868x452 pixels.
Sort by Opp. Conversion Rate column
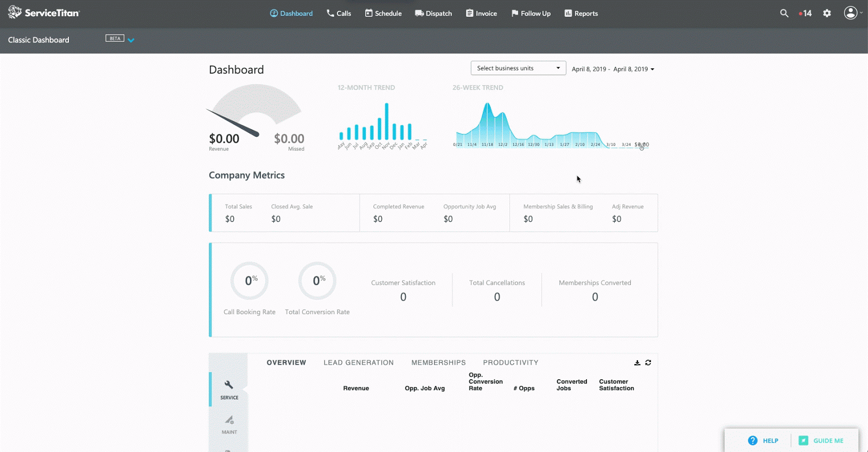pyautogui.click(x=486, y=382)
